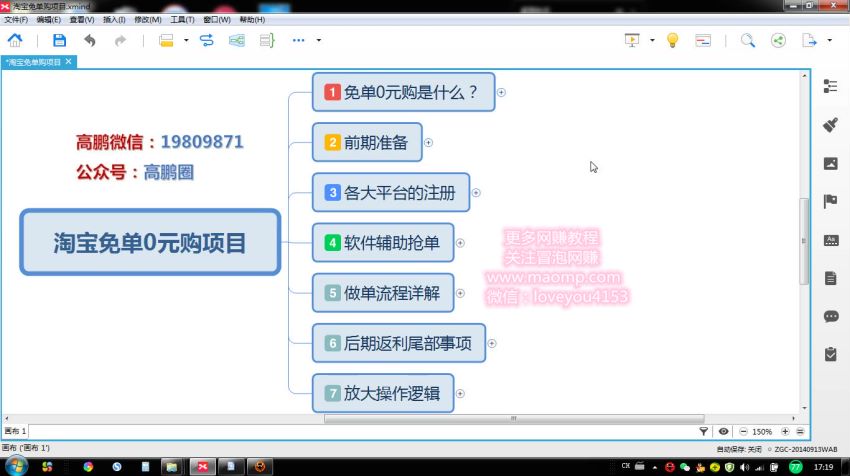
Task: Open Windows Start button
Action: coord(15,467)
